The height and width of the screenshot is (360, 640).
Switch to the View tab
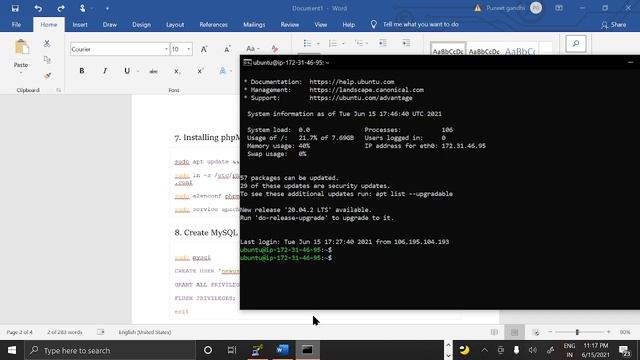[321, 24]
